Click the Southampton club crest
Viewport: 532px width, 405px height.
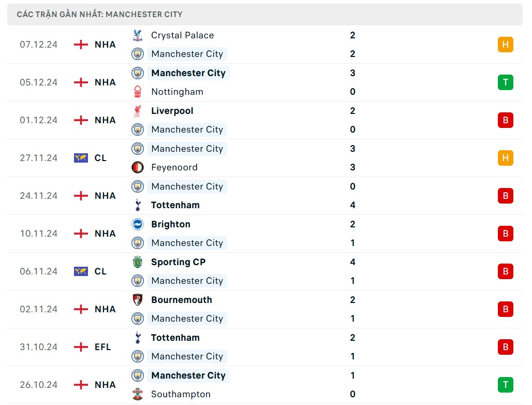[x=137, y=394]
